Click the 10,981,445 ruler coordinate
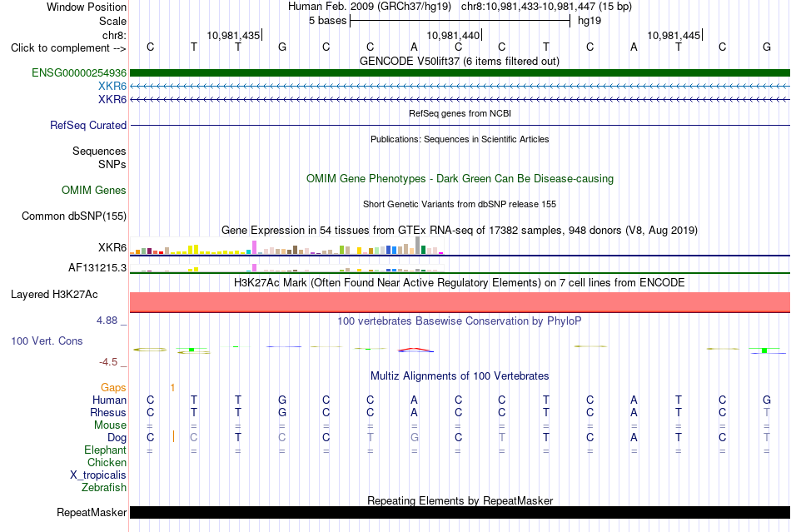 tap(674, 35)
